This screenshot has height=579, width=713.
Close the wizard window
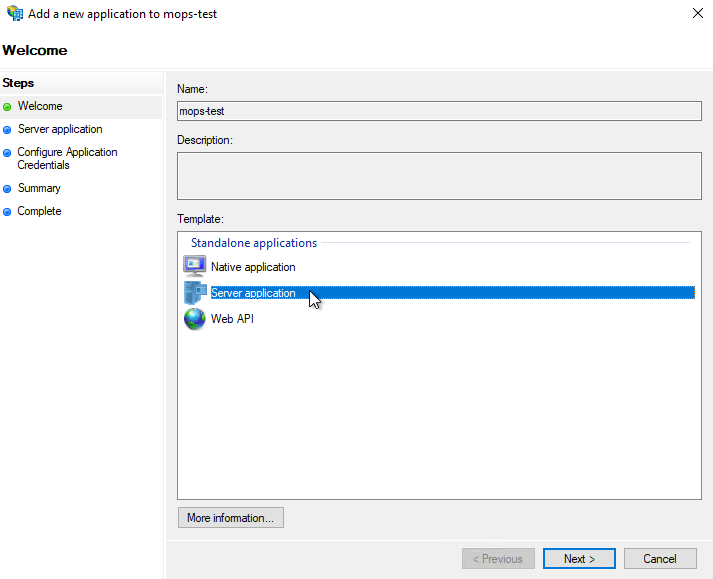(x=696, y=14)
